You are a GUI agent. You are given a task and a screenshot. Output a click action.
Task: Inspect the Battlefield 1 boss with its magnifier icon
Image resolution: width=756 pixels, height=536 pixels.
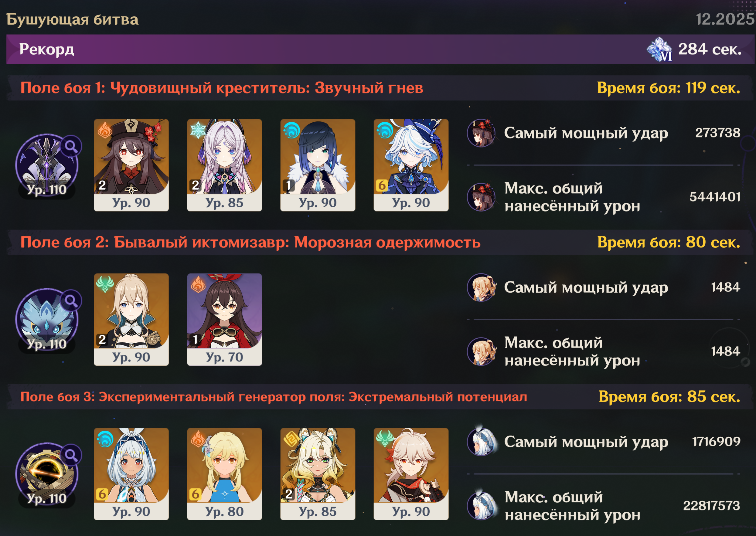[71, 146]
